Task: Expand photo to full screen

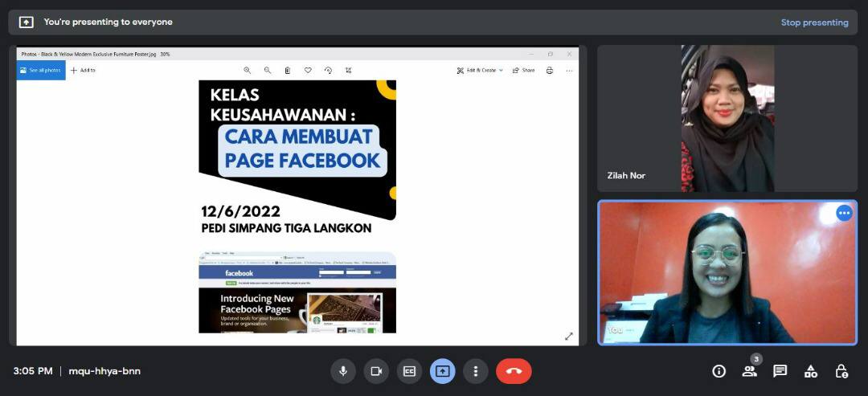Action: [x=568, y=337]
